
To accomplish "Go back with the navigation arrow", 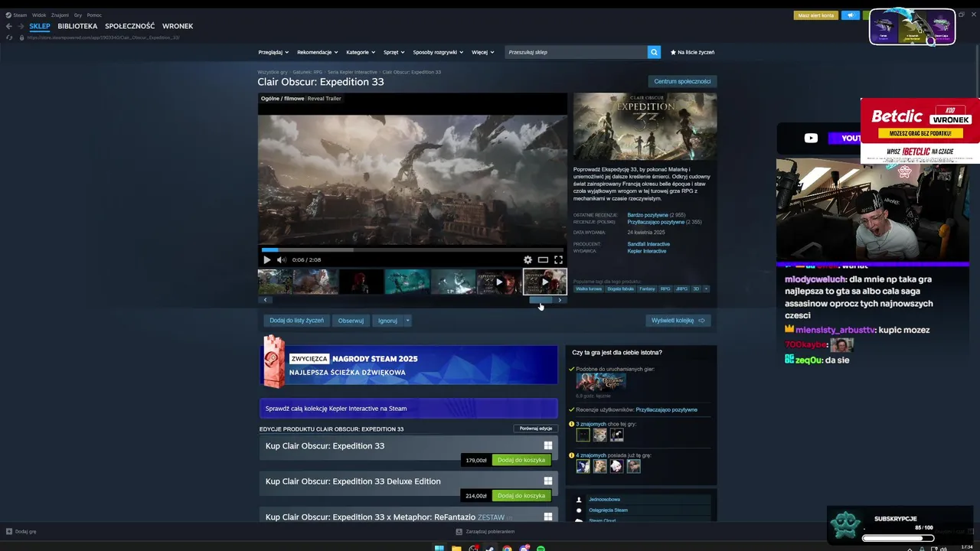I will (x=9, y=26).
